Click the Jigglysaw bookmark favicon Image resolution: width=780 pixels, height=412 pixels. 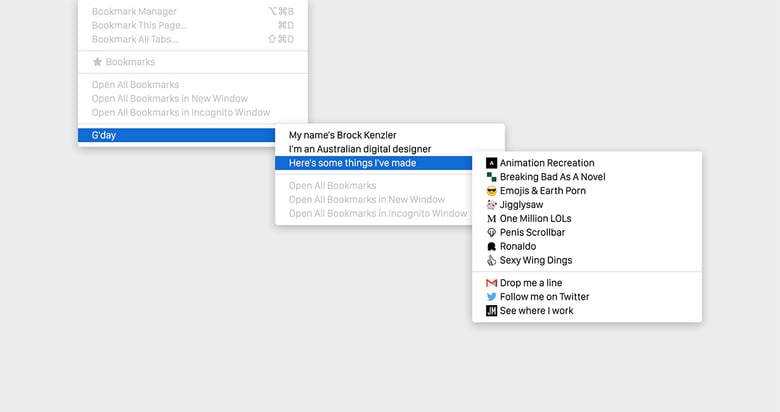pyautogui.click(x=491, y=205)
